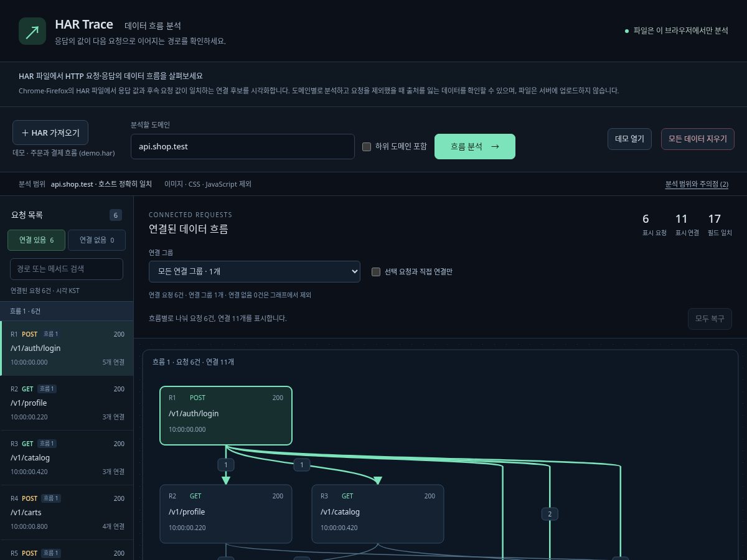Click the R3 /v1/catalog graph node
This screenshot has height=560, width=747.
(378, 514)
